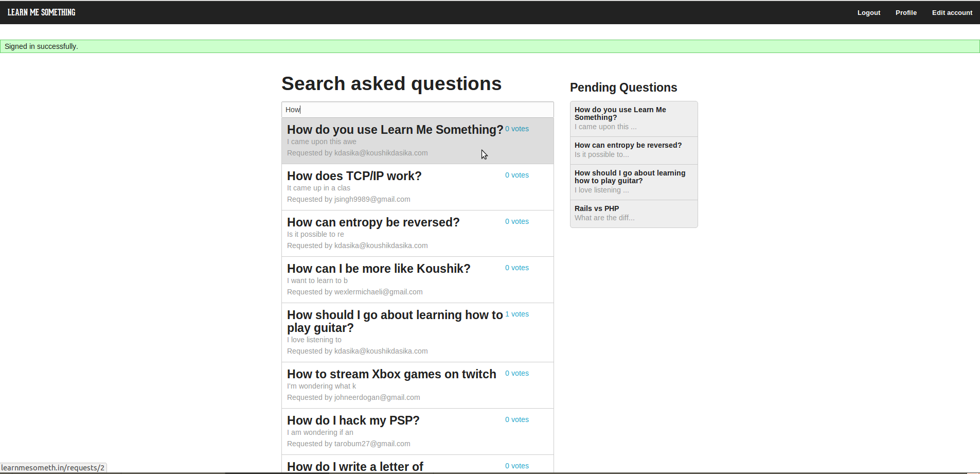Screen dimensions: 980x474
Task: Go to Edit account
Action: 952,13
